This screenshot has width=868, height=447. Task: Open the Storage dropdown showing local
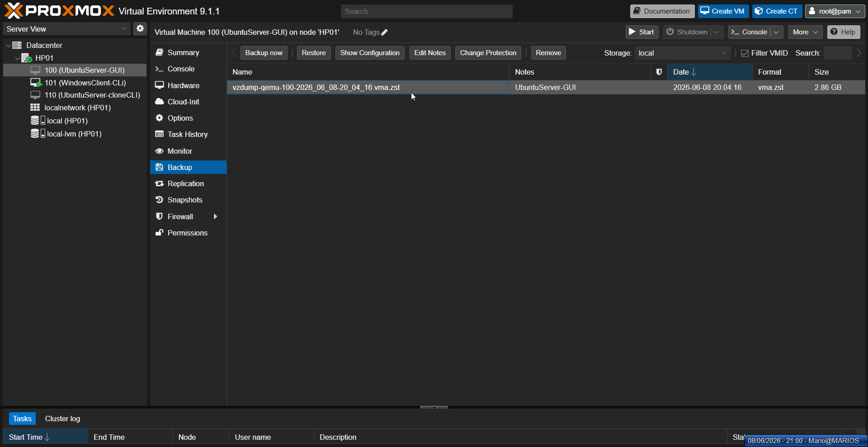[x=683, y=53]
